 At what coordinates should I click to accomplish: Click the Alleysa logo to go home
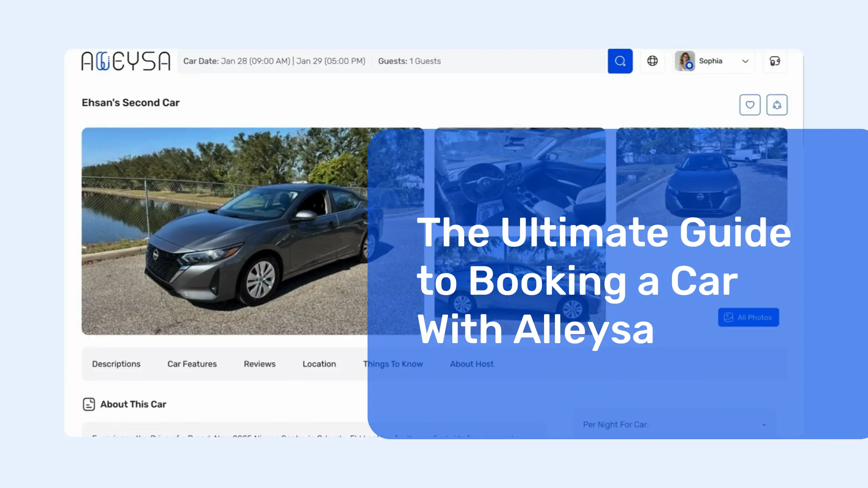click(125, 60)
